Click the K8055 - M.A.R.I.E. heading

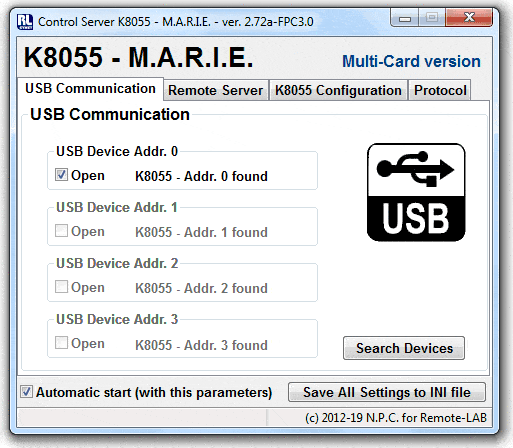(x=138, y=57)
